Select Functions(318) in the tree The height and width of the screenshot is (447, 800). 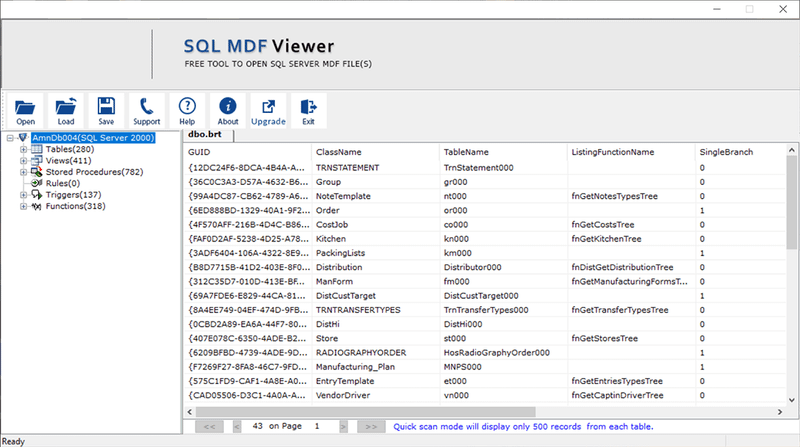[76, 206]
